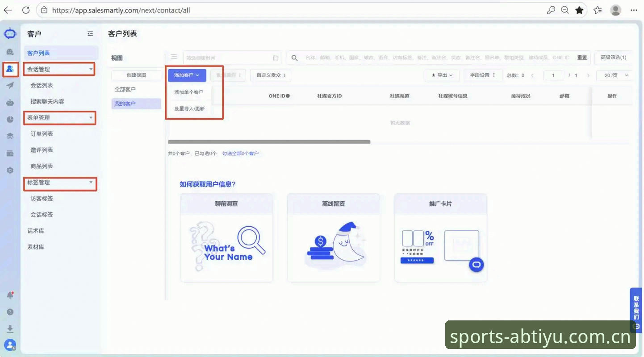The image size is (644, 357).
Task: Collapse the 标签管理 section arrow
Action: (x=91, y=182)
